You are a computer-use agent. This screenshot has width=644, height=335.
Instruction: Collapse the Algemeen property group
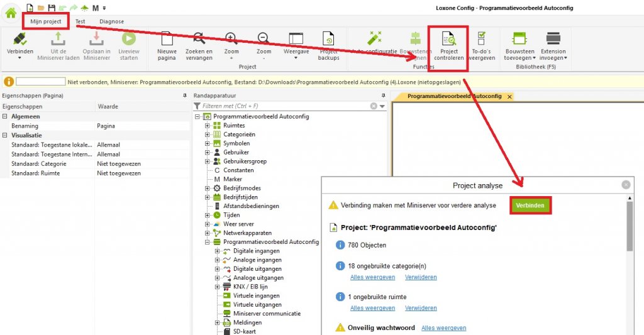click(5, 117)
